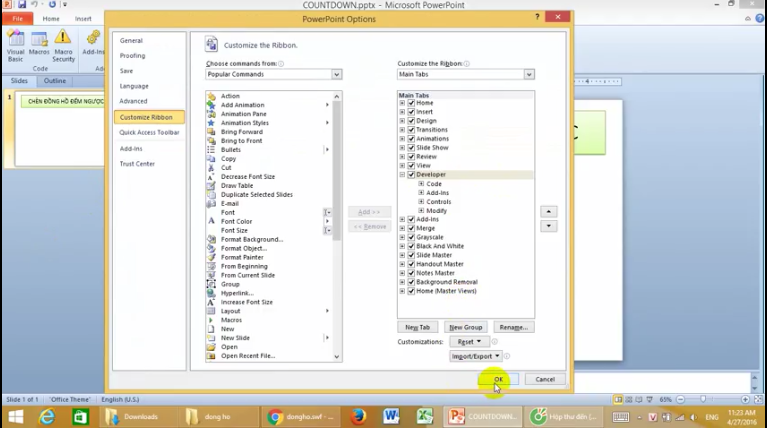Switch to Chrome dongho.swf window

pos(300,417)
